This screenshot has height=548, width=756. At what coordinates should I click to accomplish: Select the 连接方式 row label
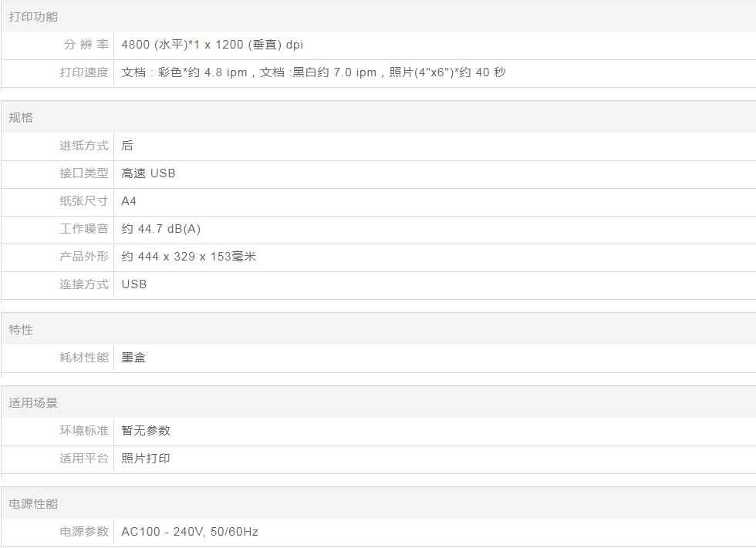(84, 284)
